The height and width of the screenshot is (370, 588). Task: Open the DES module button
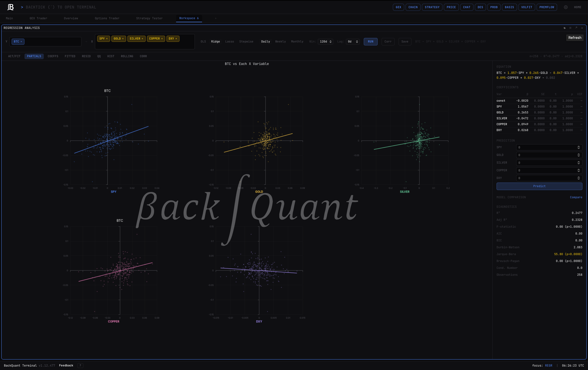click(x=480, y=7)
